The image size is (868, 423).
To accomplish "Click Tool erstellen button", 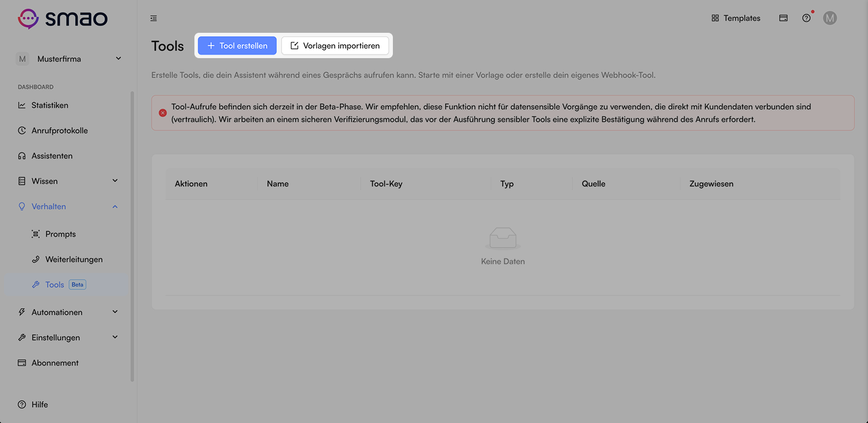I will (237, 45).
